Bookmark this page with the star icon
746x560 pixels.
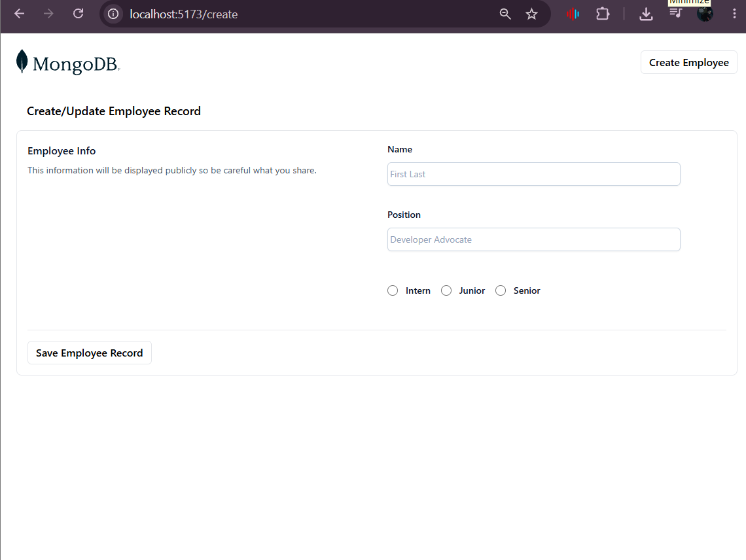coord(531,14)
